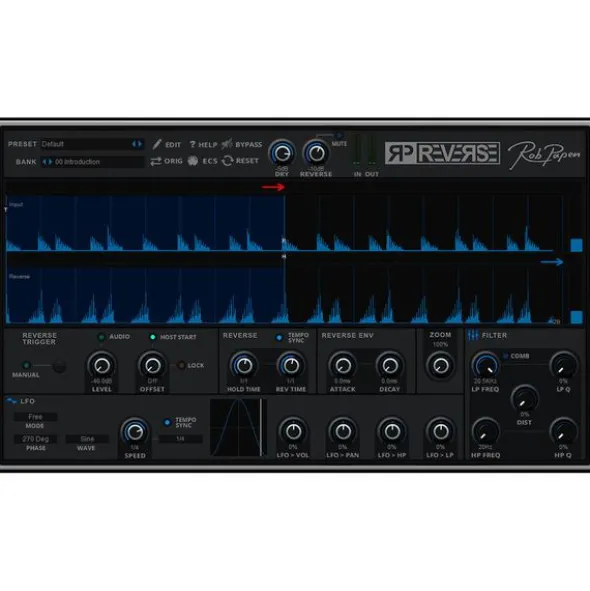This screenshot has height=591, width=590.
Task: Click the Edit pencil icon
Action: [157, 144]
